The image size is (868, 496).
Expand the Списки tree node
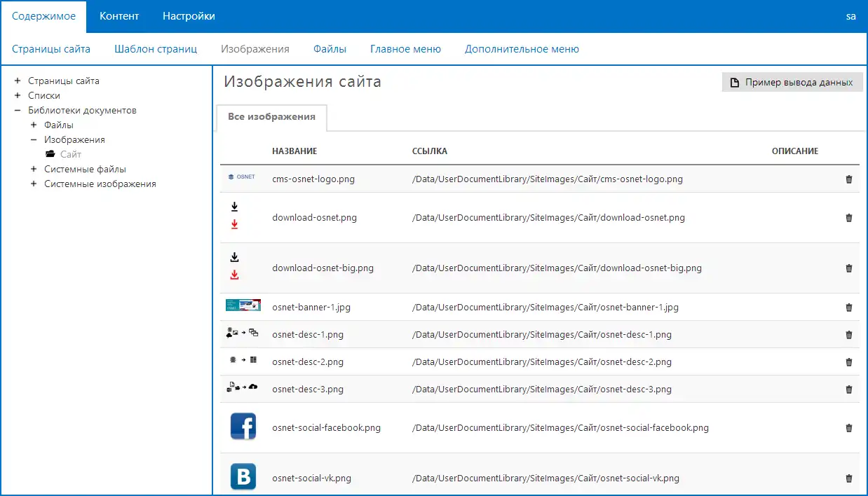pyautogui.click(x=18, y=95)
